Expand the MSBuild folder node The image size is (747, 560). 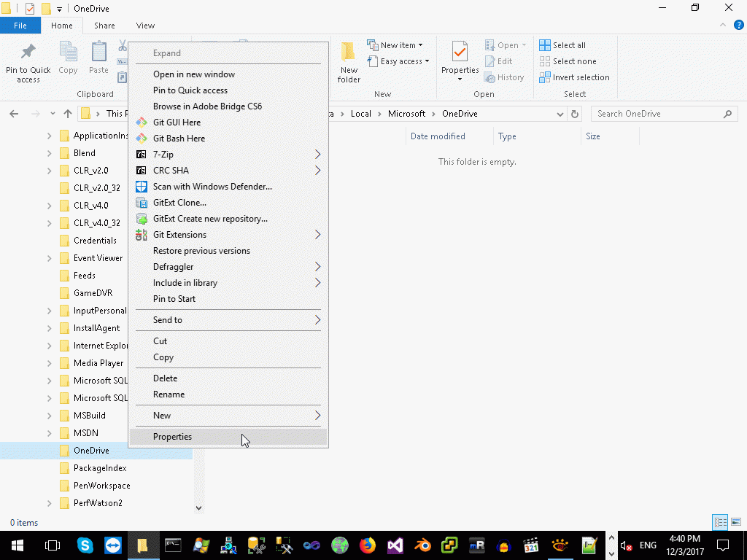50,416
